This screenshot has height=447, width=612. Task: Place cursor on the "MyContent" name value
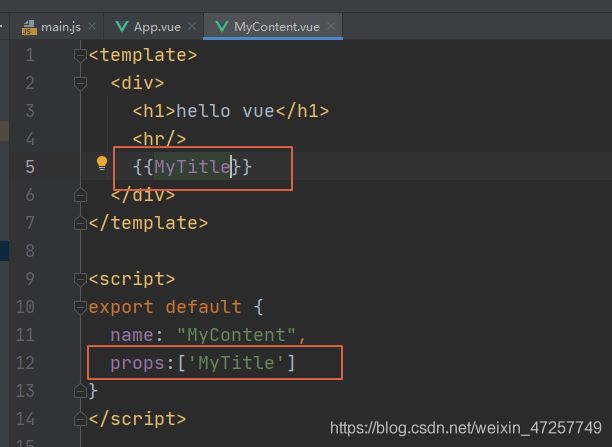click(x=240, y=335)
